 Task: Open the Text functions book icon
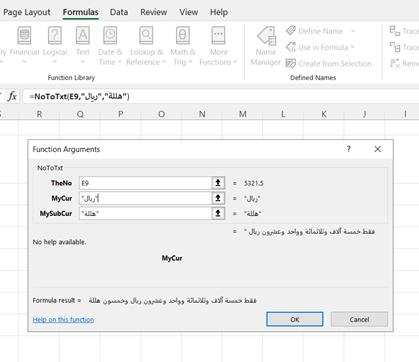[83, 36]
